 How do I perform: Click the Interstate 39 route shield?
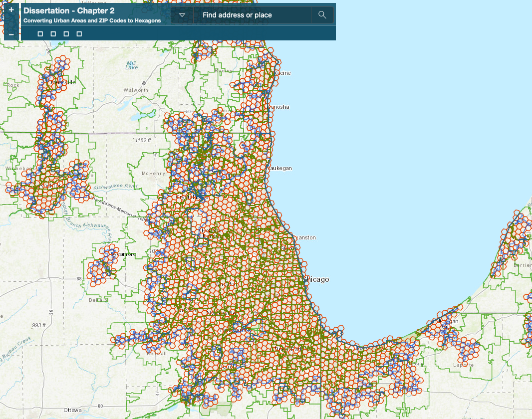(51, 312)
